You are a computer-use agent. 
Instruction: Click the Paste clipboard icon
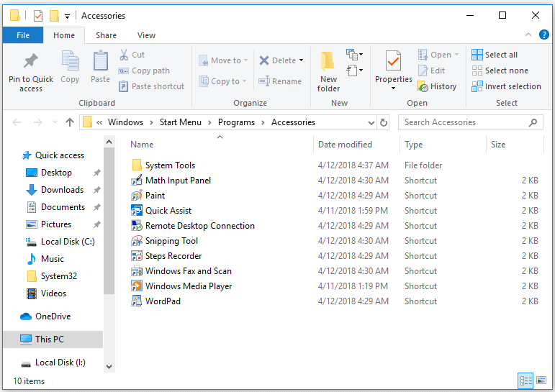(101, 61)
